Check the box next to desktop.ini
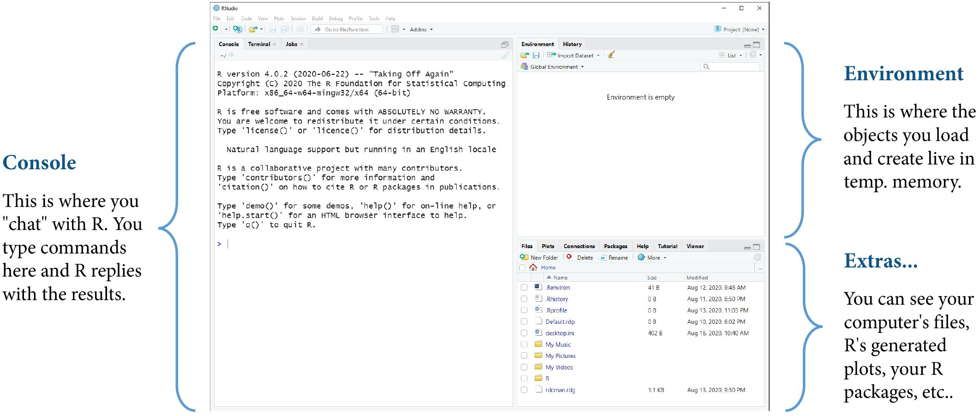980x416 pixels. (524, 333)
